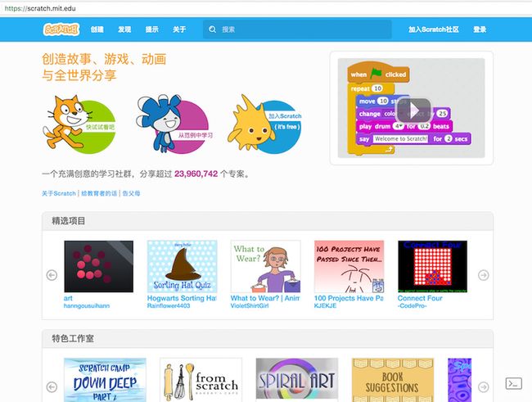Show previous featured studios with left arrow
532x402 pixels.
tap(52, 386)
